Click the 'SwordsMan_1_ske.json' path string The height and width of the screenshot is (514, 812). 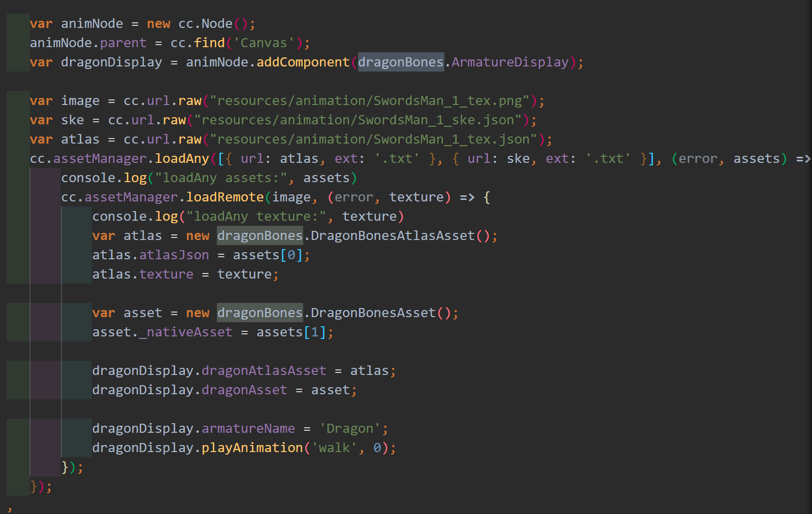tap(358, 120)
